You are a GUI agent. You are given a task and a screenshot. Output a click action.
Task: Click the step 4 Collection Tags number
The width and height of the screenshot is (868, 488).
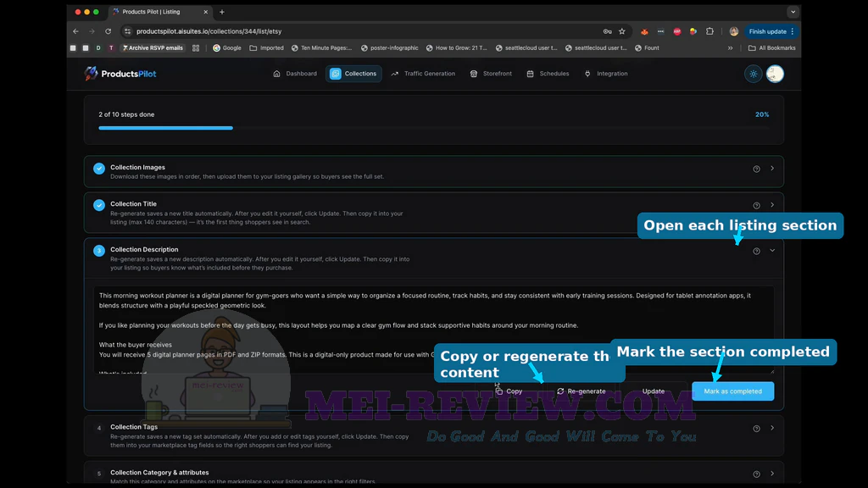[x=99, y=428]
